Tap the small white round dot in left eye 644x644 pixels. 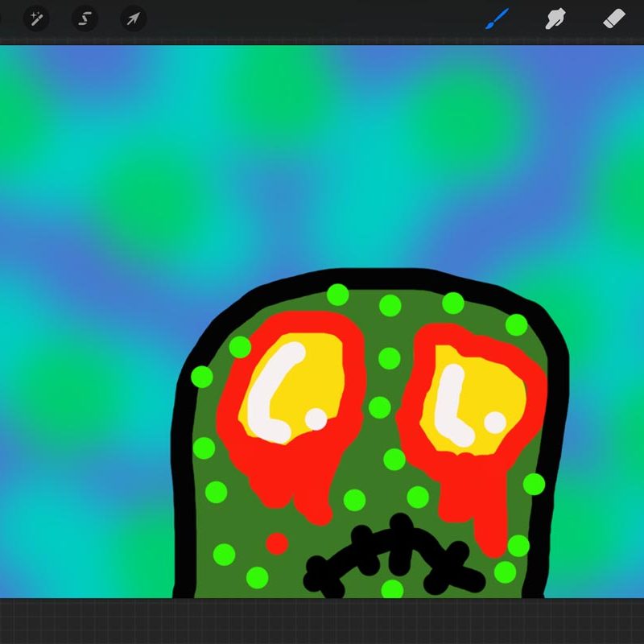point(316,419)
